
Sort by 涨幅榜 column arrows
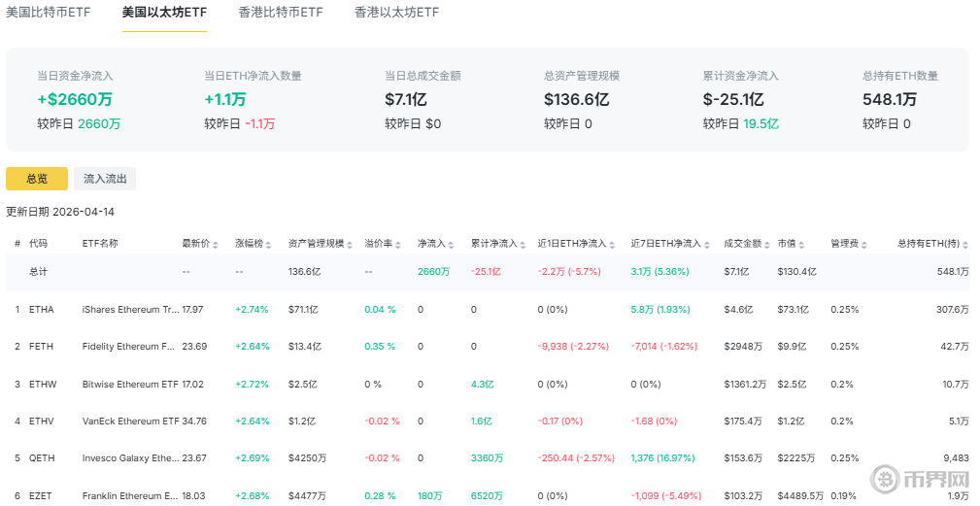[268, 244]
